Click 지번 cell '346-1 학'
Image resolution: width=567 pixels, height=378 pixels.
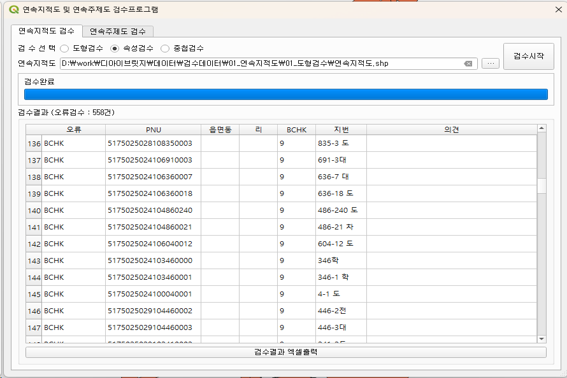tap(341, 277)
